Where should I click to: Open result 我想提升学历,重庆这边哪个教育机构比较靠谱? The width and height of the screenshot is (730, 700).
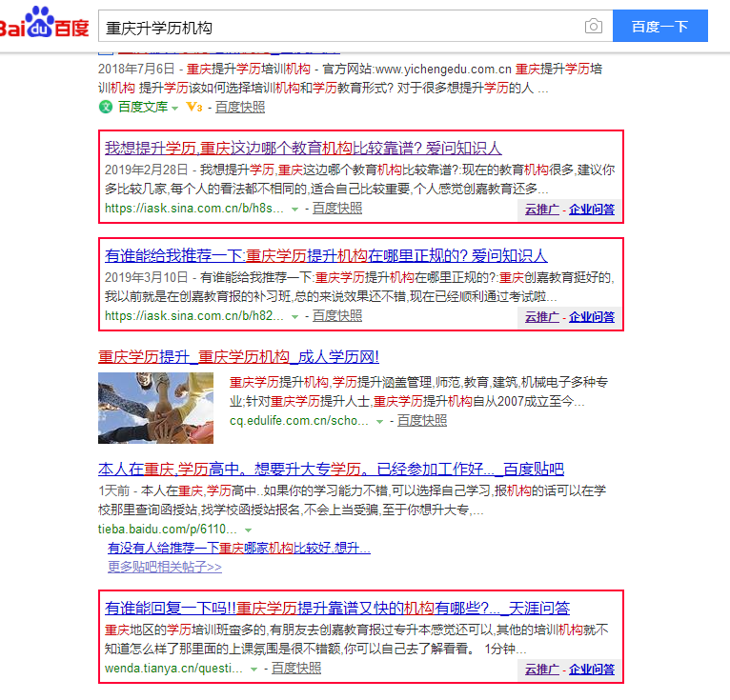pyautogui.click(x=303, y=148)
